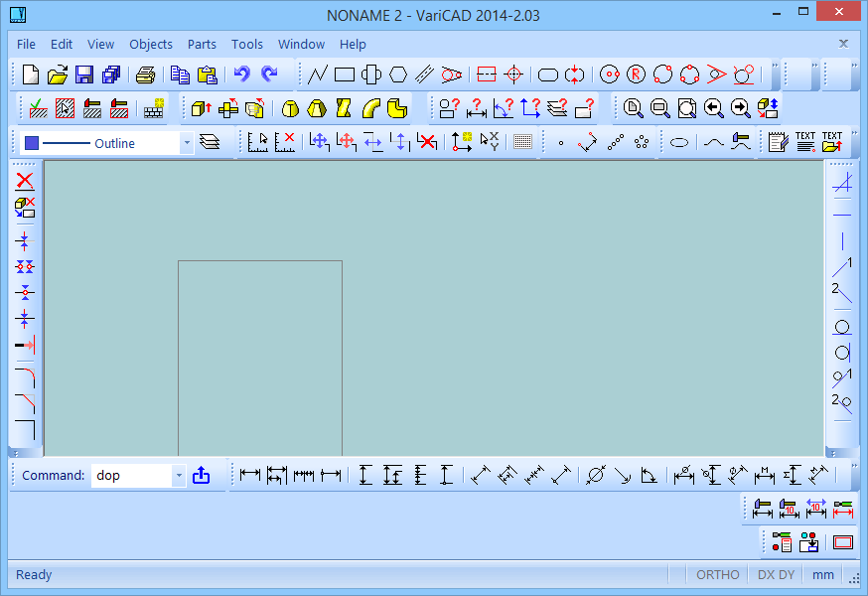
Task: Click the vertical dimension tool
Action: (x=365, y=475)
